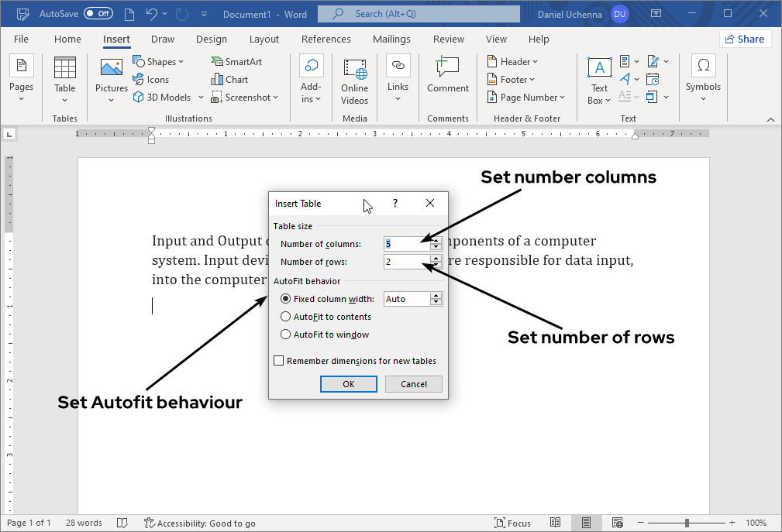This screenshot has width=782, height=532.
Task: Enable Remember dimensions for new tables
Action: 279,361
